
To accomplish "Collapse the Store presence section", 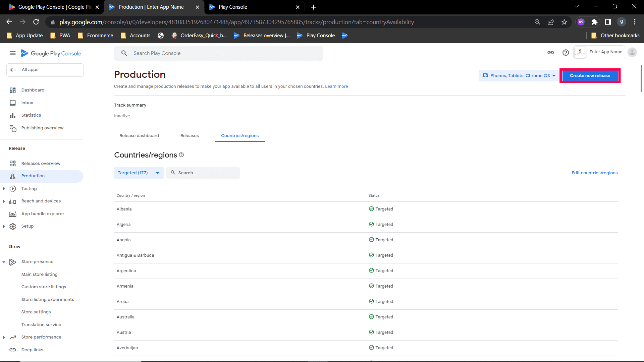I will [4, 262].
